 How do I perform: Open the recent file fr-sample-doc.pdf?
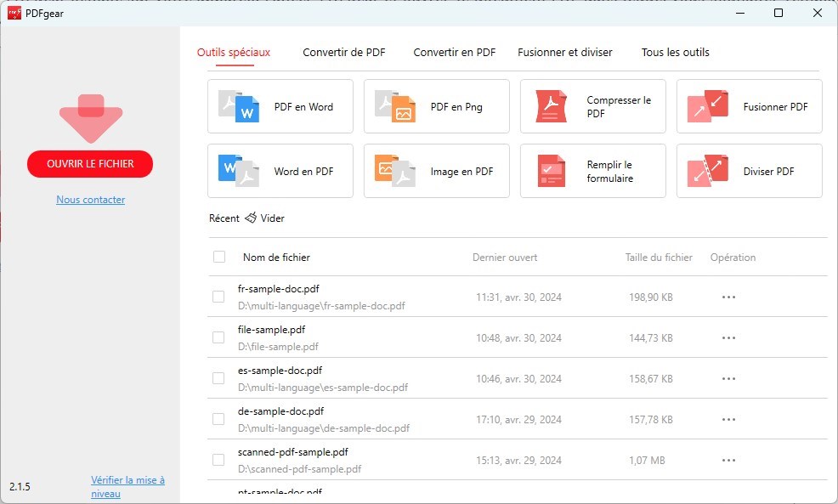(x=281, y=288)
